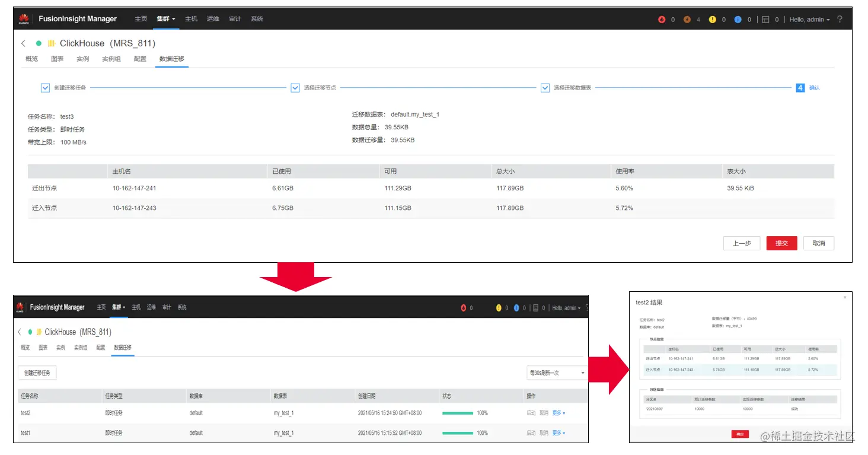This screenshot has width=868, height=455.
Task: Click the 2021/05/16 15:24:50 GMT+08:00 creation date
Action: click(390, 413)
